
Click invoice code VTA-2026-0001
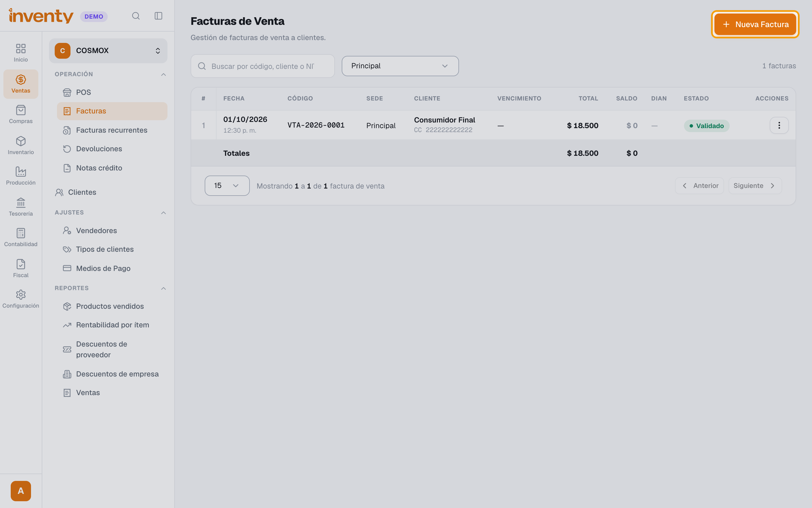click(316, 125)
